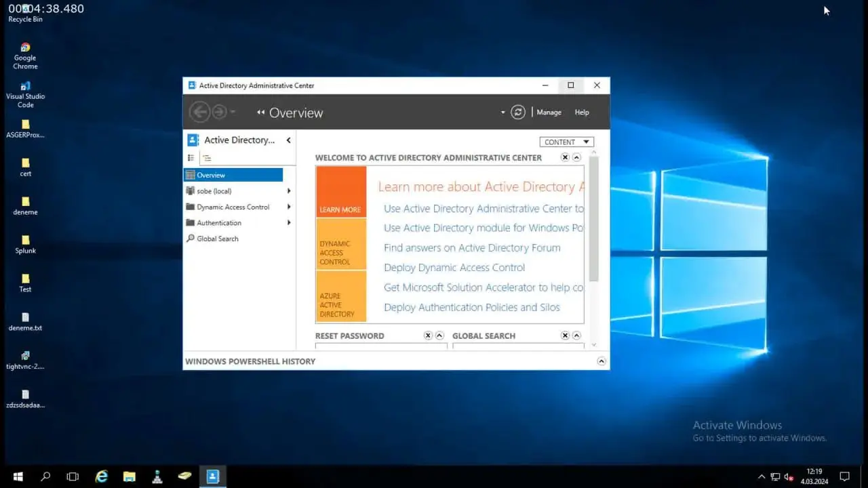This screenshot has width=868, height=488.
Task: Open 'Deploy Dynamic Access Control' link
Action: pos(454,267)
